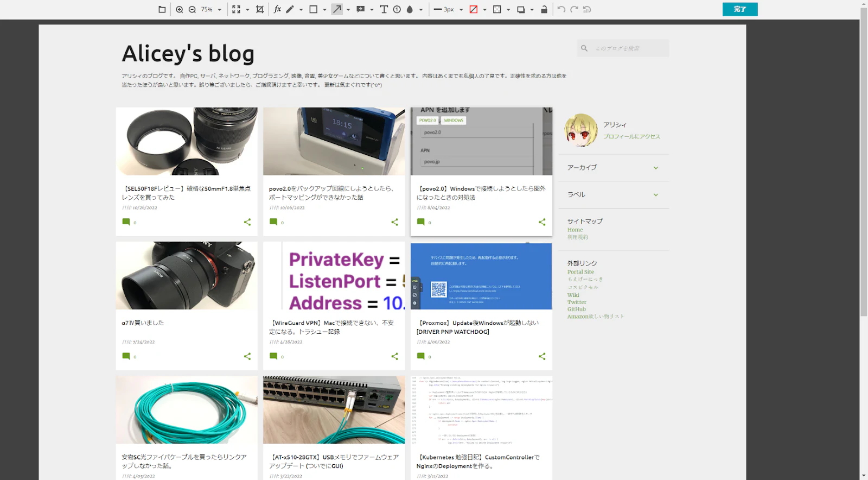Open the fill transparency swatch
Screen dimensions: 868x480
point(497,9)
